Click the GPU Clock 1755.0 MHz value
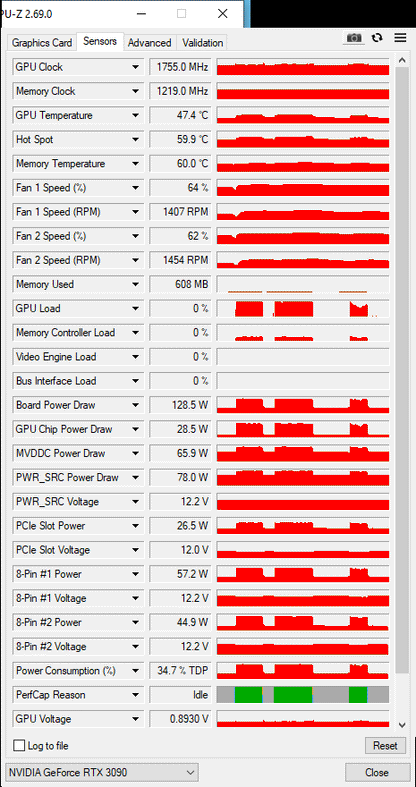The height and width of the screenshot is (787, 416). pos(181,67)
